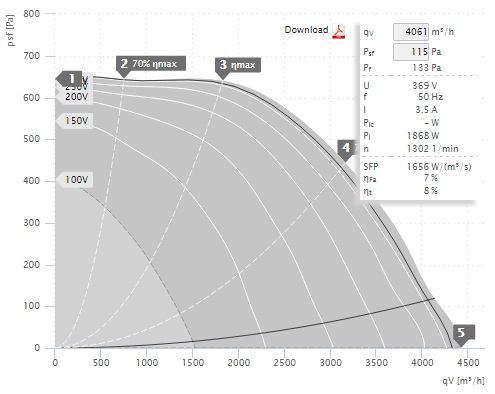Open the Download link
The height and width of the screenshot is (394, 495).
pos(306,30)
